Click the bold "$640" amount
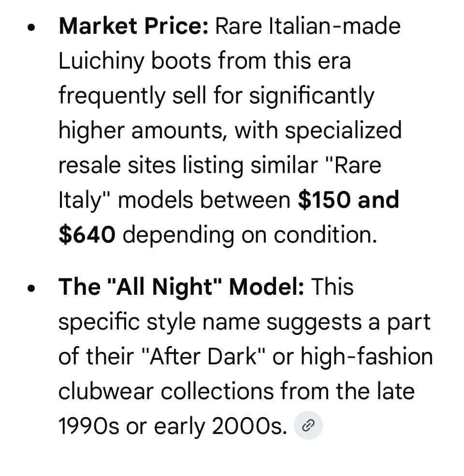 tap(87, 234)
